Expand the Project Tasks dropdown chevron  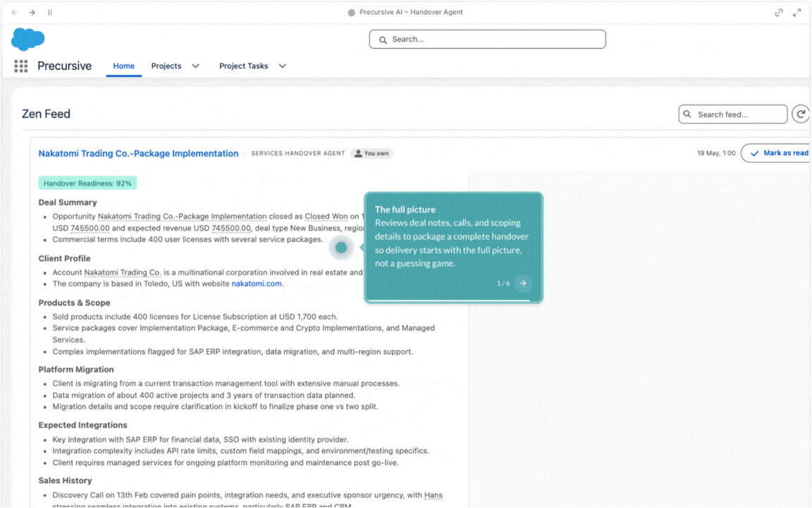[x=282, y=66]
